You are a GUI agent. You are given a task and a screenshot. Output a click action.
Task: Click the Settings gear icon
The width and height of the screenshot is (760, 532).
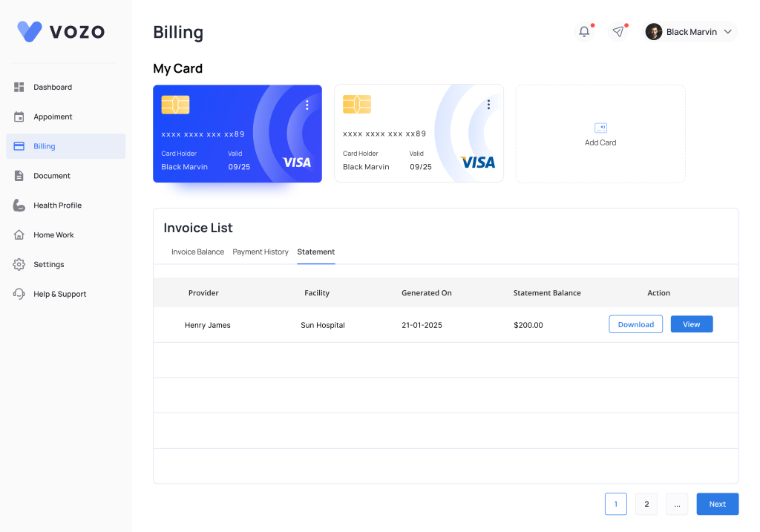[x=19, y=265]
